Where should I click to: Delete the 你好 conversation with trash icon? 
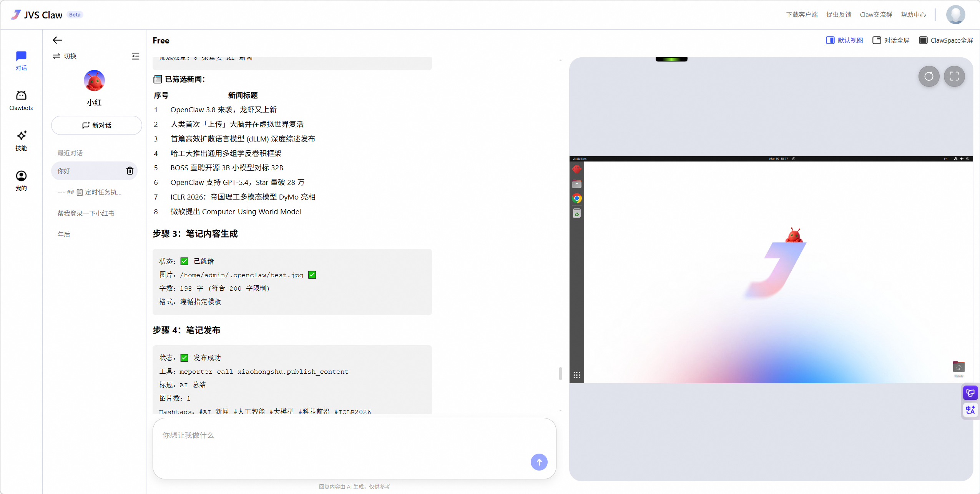coord(130,171)
